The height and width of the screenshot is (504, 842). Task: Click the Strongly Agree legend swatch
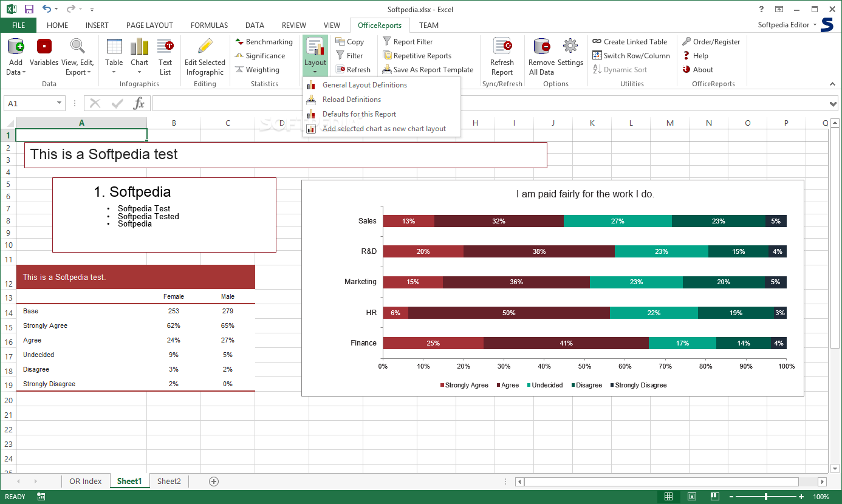point(442,385)
